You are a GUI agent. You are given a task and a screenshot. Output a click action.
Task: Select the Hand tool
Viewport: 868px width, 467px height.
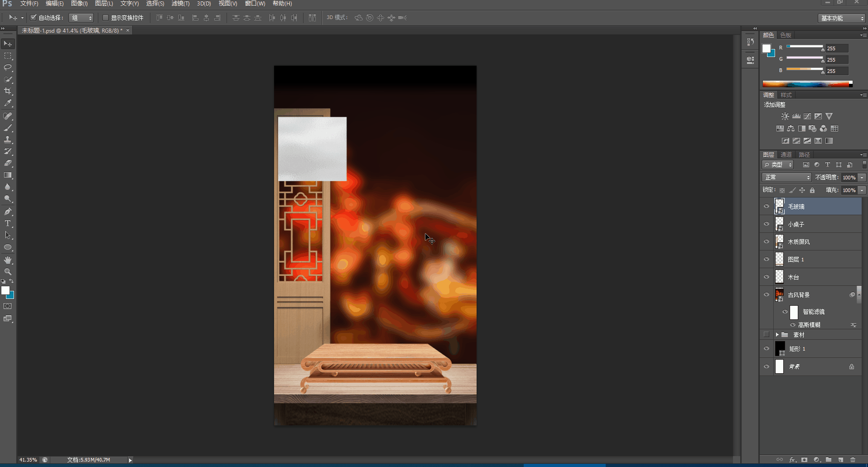coord(8,260)
